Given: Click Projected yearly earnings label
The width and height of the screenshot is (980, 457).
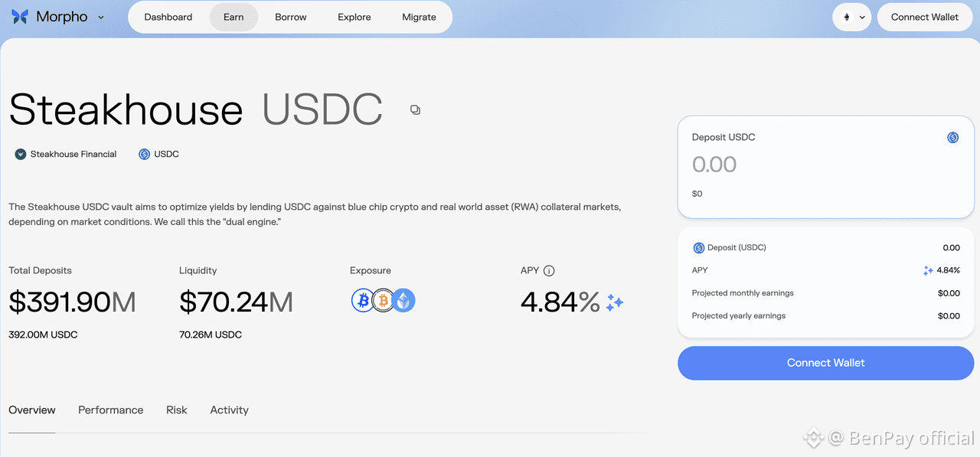Looking at the screenshot, I should [739, 315].
